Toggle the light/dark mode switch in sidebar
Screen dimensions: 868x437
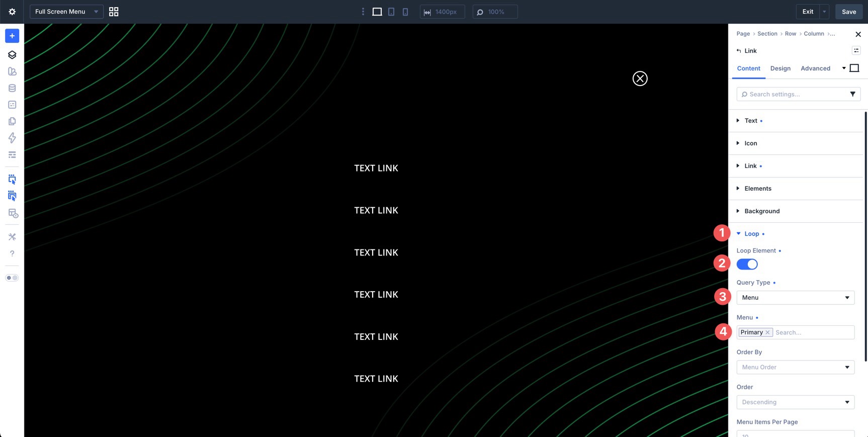(12, 278)
